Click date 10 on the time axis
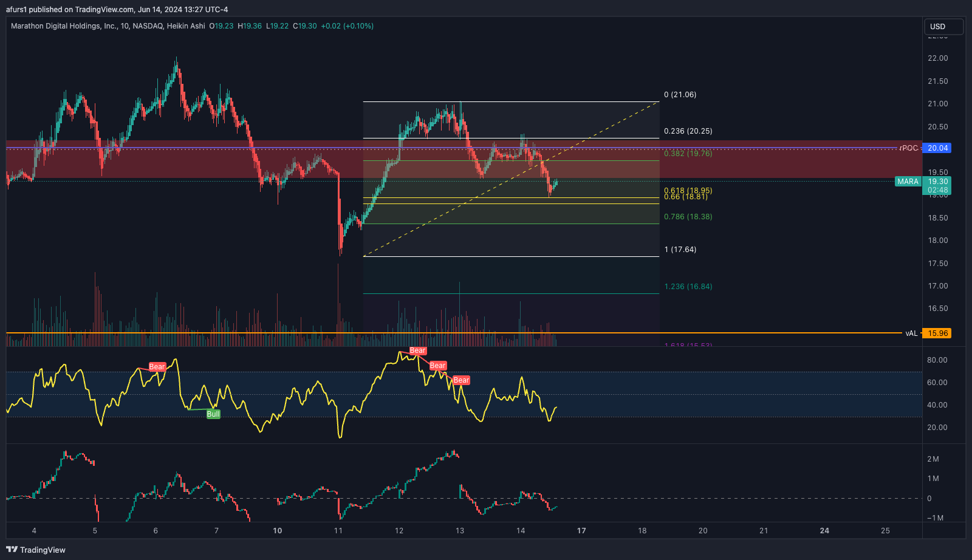The image size is (972, 560). (278, 531)
